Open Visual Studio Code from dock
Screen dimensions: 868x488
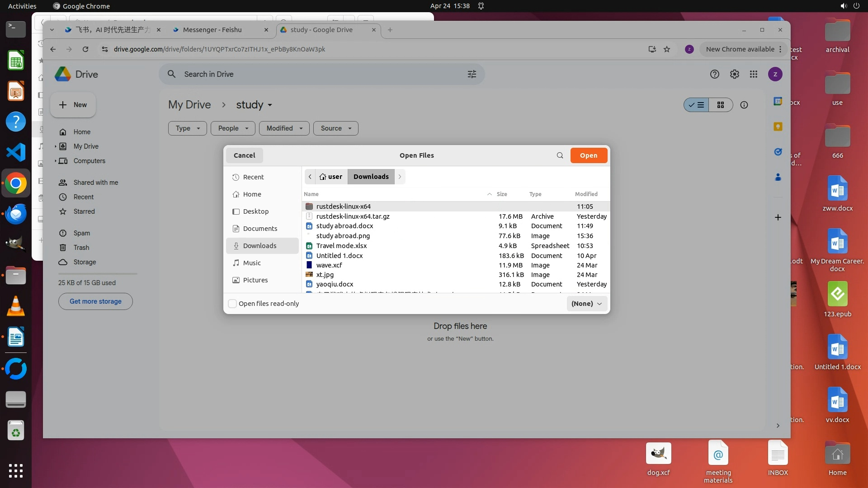(x=16, y=152)
